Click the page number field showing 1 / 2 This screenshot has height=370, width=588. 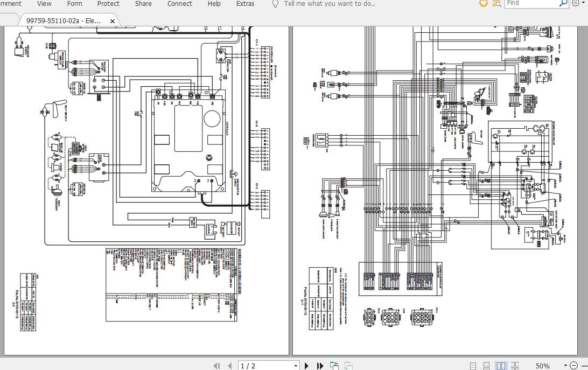click(x=265, y=366)
